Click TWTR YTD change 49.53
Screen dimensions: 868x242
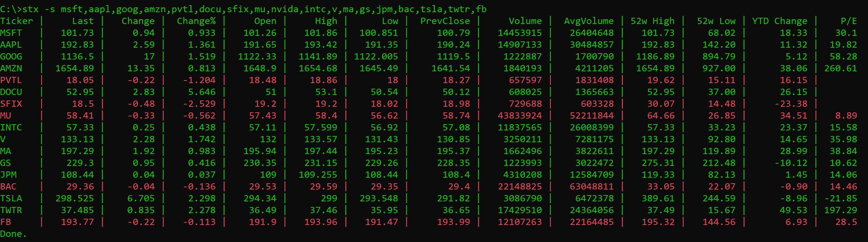point(794,210)
